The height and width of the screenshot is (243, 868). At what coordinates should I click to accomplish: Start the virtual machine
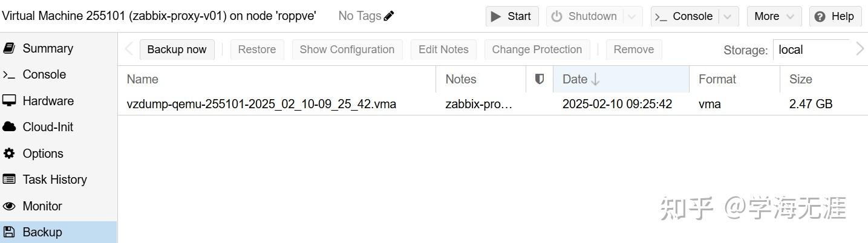512,16
